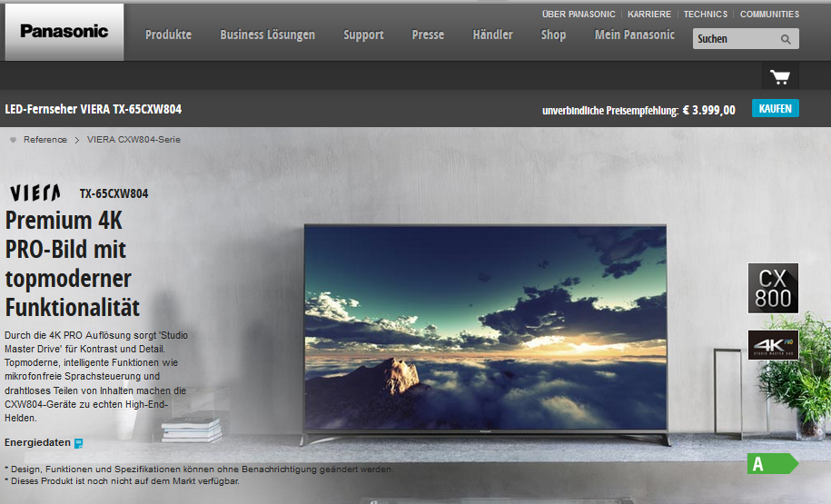The width and height of the screenshot is (831, 504).
Task: Click the TX-65CXW804 model label beside VIERA
Action: (114, 194)
